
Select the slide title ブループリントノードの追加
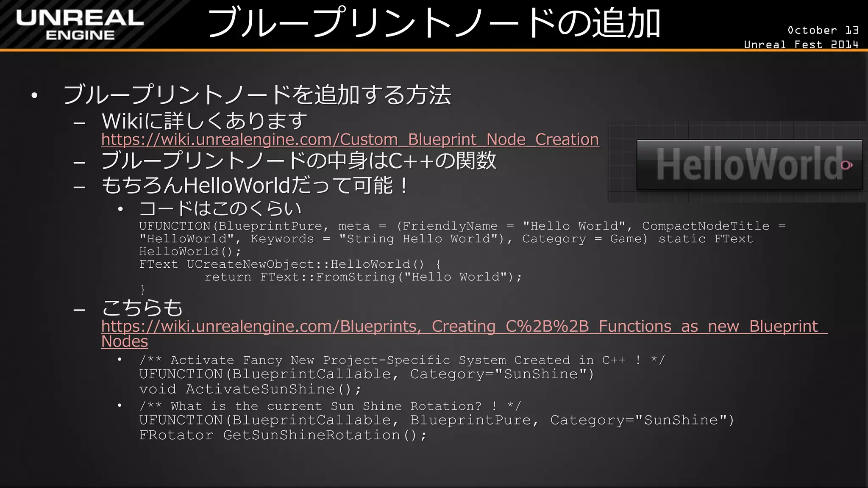(434, 23)
